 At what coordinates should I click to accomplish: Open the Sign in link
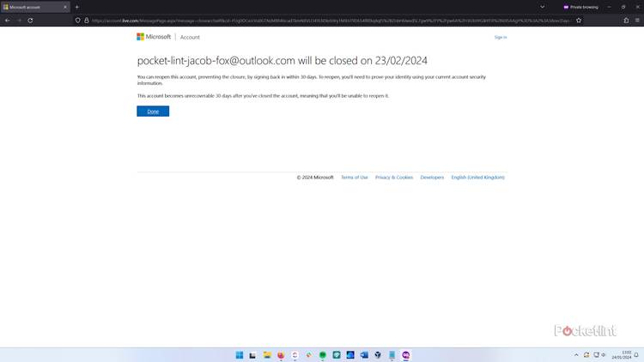pyautogui.click(x=501, y=37)
